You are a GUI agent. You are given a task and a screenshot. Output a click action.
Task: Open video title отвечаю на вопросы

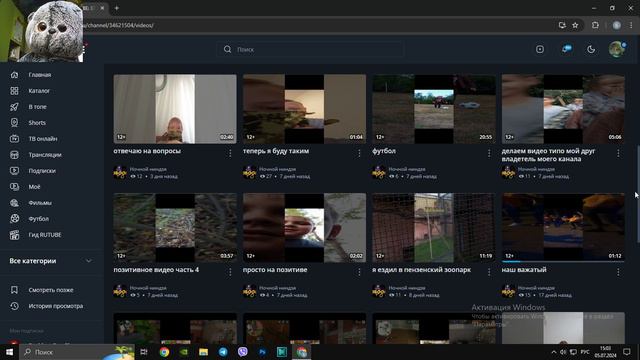coord(147,151)
